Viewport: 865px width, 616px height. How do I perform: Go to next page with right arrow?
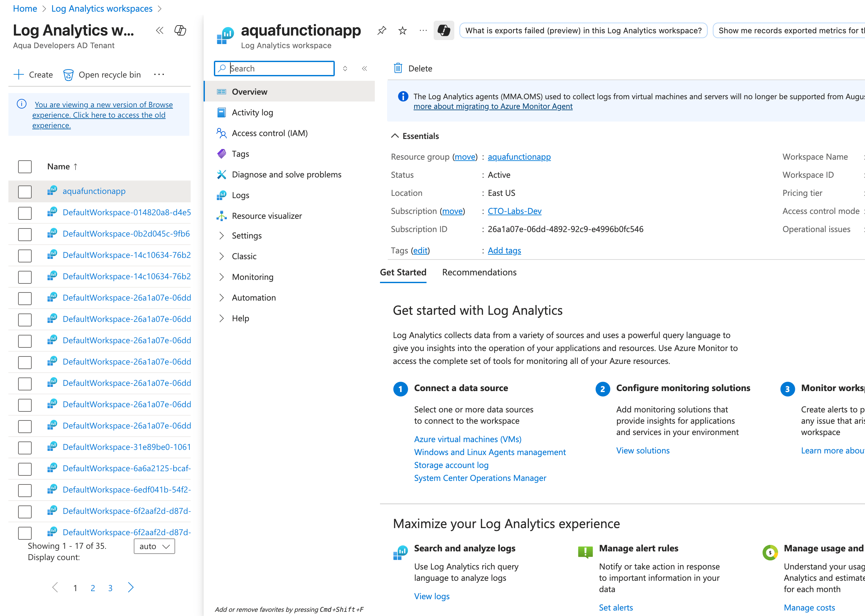131,587
